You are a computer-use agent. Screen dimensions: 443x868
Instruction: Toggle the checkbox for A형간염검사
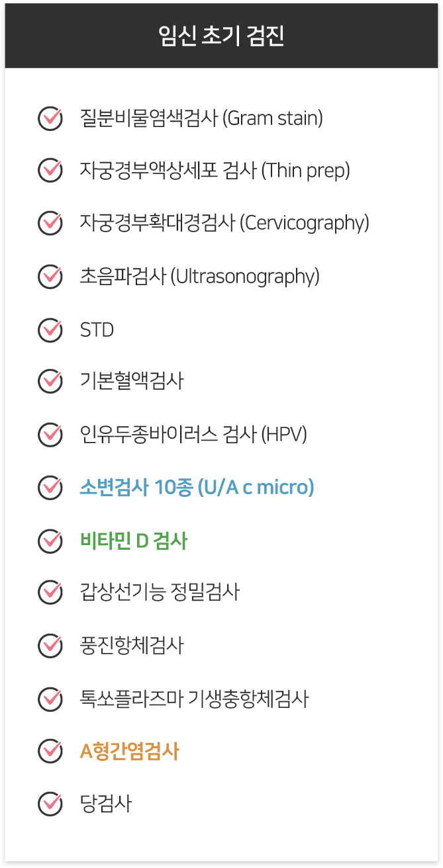[x=50, y=751]
